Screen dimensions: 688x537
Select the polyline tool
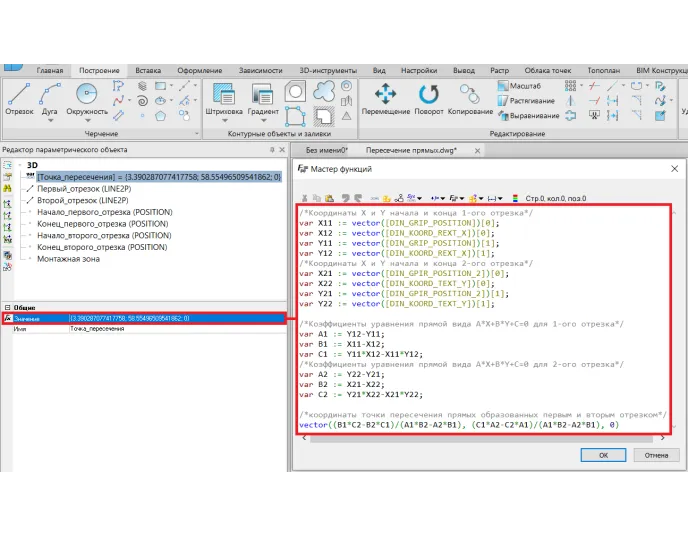coord(118,86)
